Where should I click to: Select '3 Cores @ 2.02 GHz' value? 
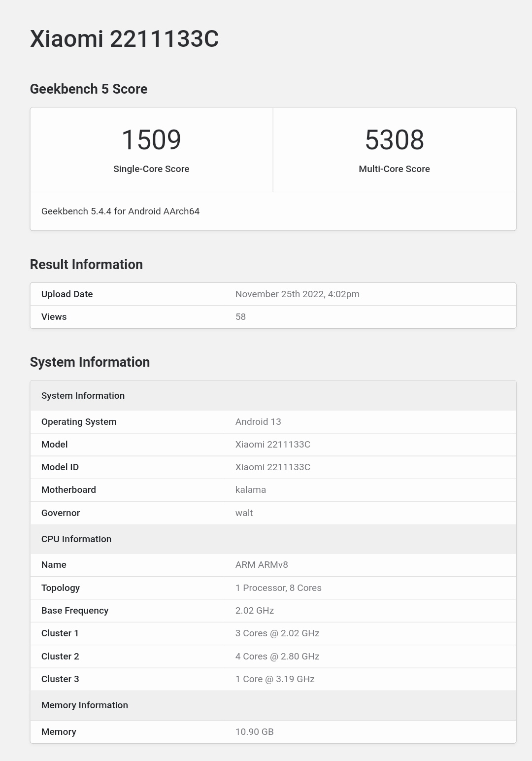point(277,633)
